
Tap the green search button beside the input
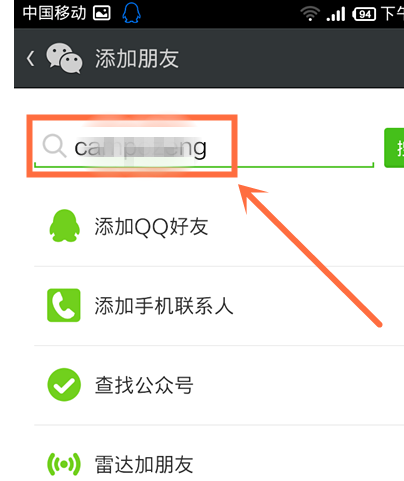pos(394,148)
